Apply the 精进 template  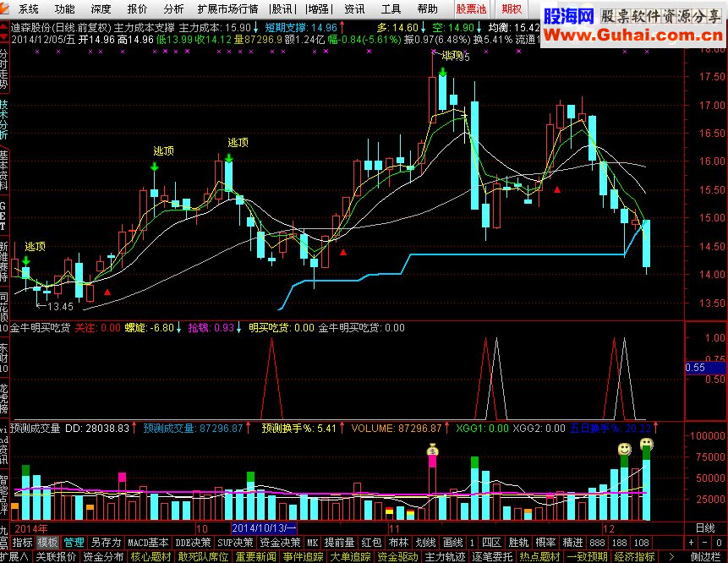[x=572, y=542]
